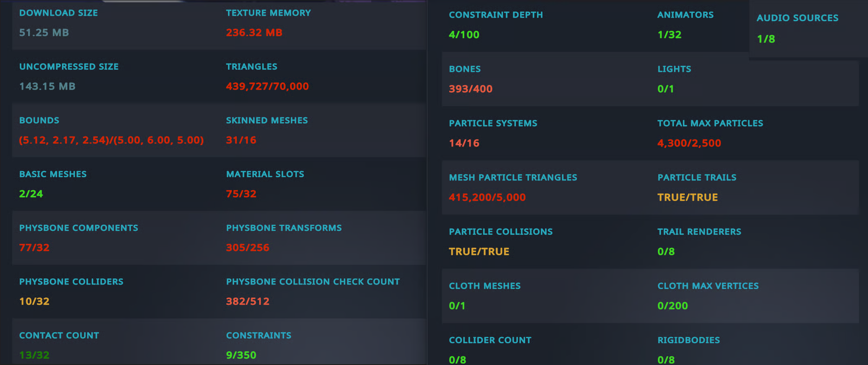Click the Cloth Max Vertices 0/200 value
This screenshot has width=868, height=365.
672,306
